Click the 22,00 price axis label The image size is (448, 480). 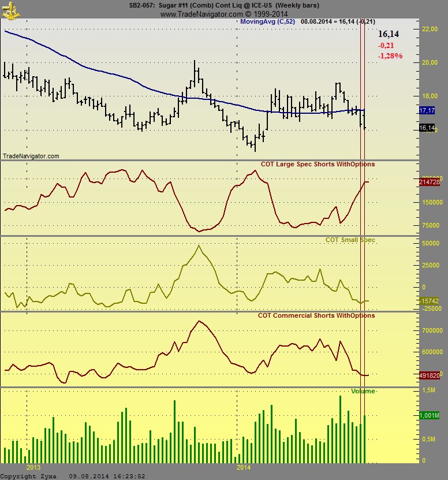click(430, 29)
